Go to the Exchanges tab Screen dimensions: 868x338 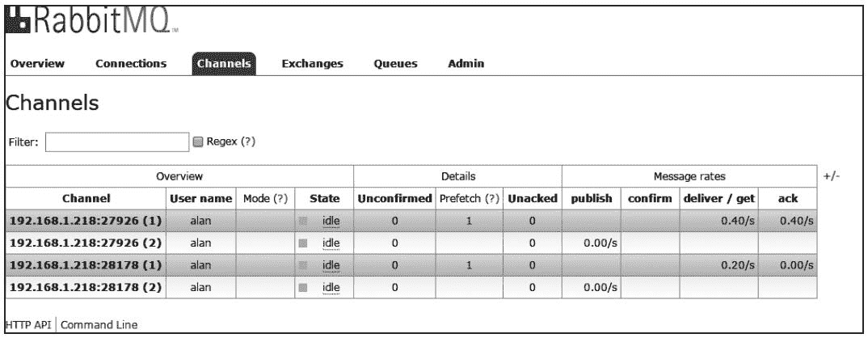pos(312,64)
